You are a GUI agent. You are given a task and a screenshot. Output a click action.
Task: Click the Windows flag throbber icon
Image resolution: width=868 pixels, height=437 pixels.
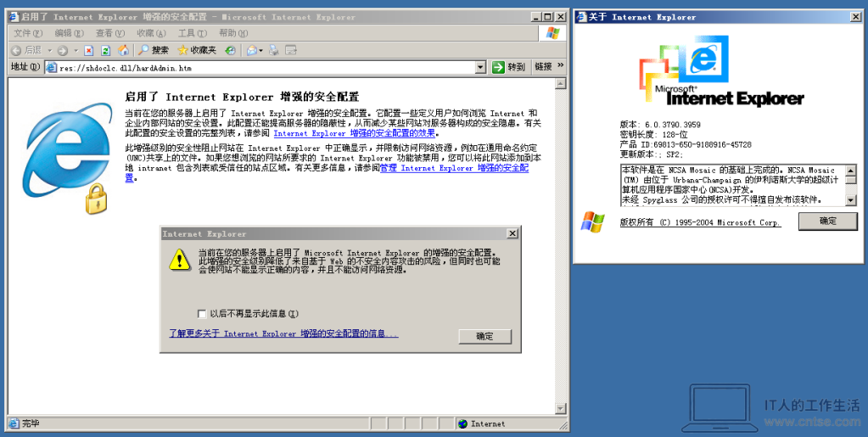tap(552, 33)
